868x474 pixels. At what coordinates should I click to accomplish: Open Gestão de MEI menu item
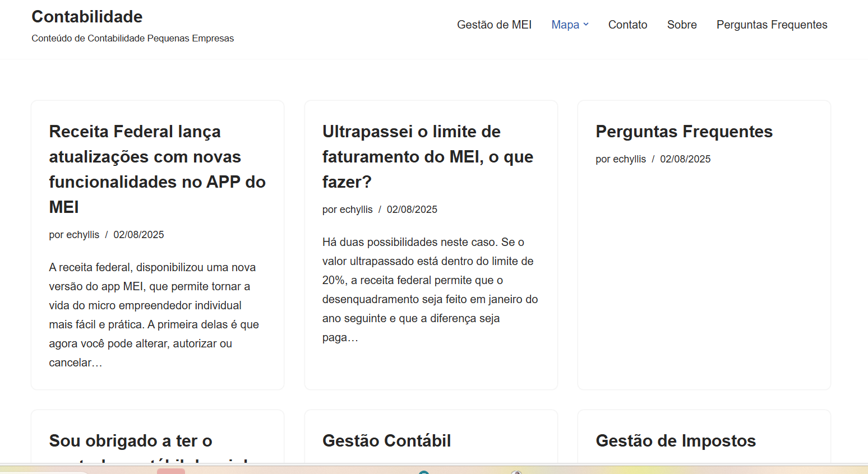click(x=494, y=25)
